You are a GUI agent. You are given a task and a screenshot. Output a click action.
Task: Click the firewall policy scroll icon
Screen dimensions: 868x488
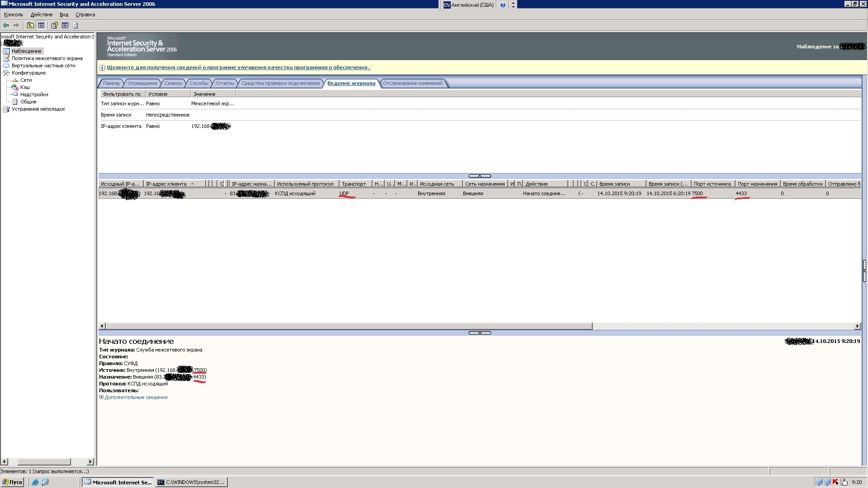[x=6, y=58]
